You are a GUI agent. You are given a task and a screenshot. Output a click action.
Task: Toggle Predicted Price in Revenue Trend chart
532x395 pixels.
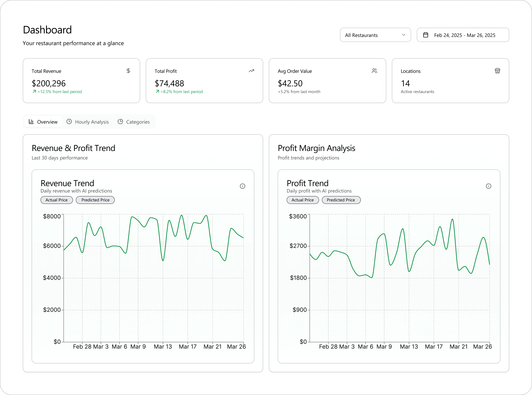click(95, 200)
